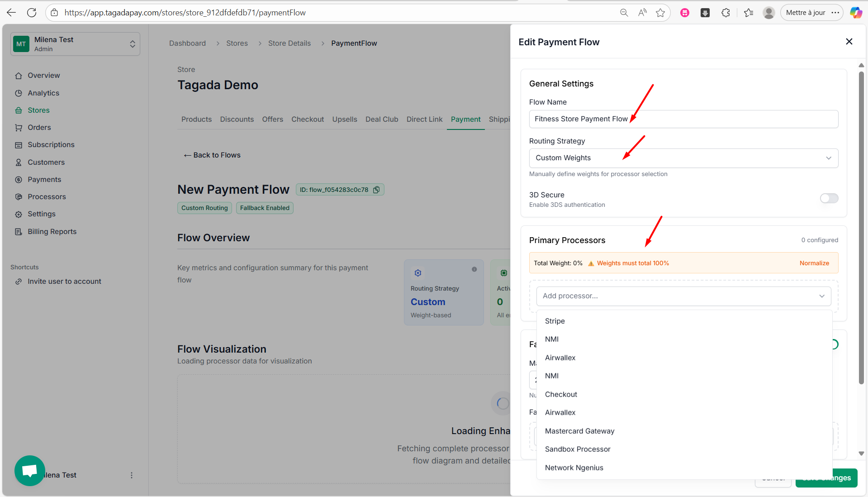Open the Stores breadcrumb link
Image resolution: width=868 pixels, height=497 pixels.
[237, 43]
